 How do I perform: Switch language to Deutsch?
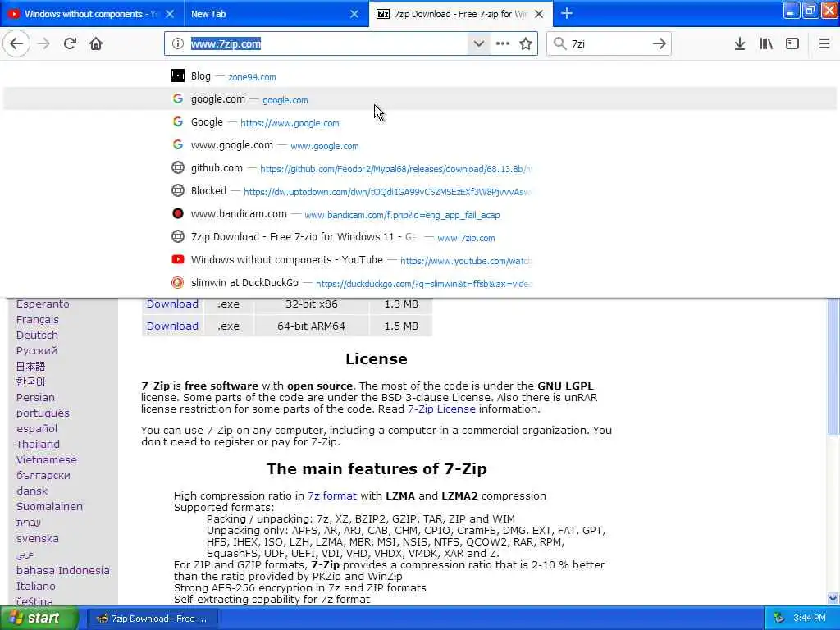(37, 335)
